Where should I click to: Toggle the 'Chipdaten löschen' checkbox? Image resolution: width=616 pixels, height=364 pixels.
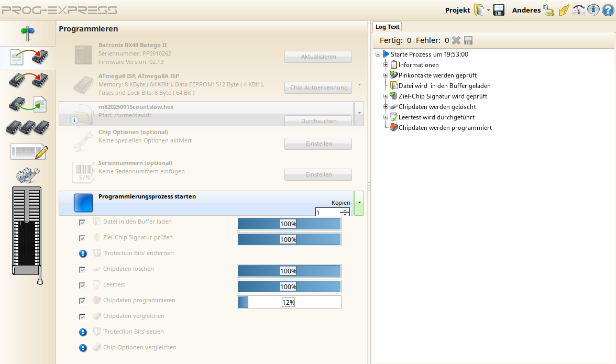pos(82,269)
